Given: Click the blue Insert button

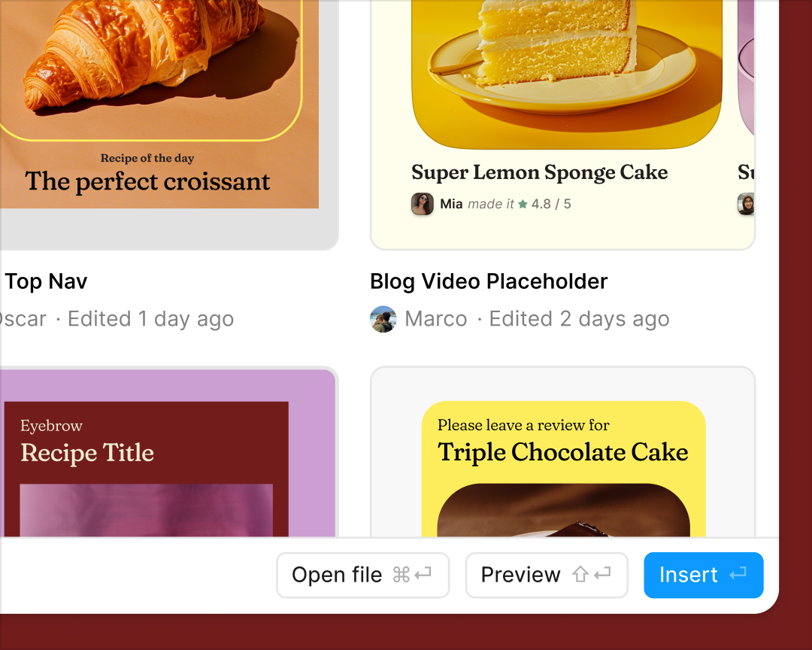Looking at the screenshot, I should coord(704,574).
